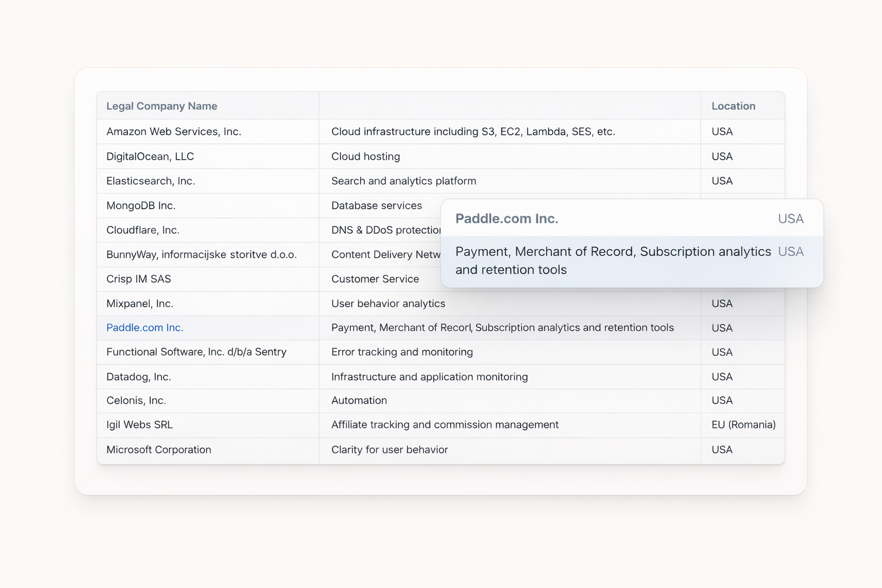Click the Cloudflare, Inc. company name
This screenshot has height=588, width=882.
coord(143,230)
